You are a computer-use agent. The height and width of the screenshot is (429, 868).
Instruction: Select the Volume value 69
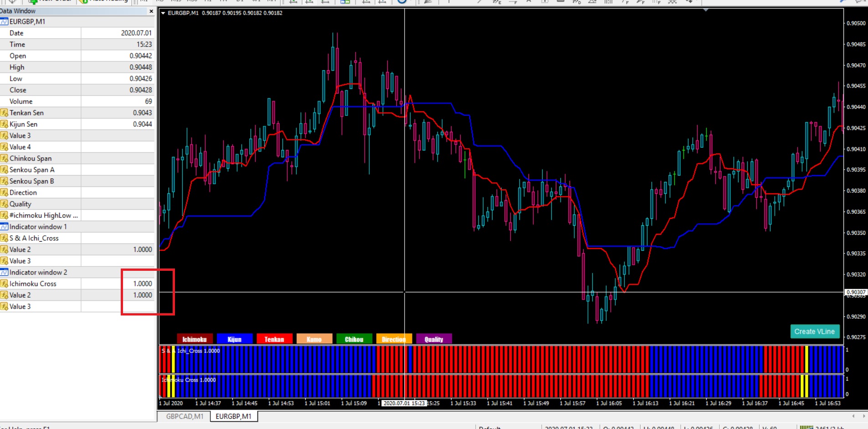[x=149, y=101]
